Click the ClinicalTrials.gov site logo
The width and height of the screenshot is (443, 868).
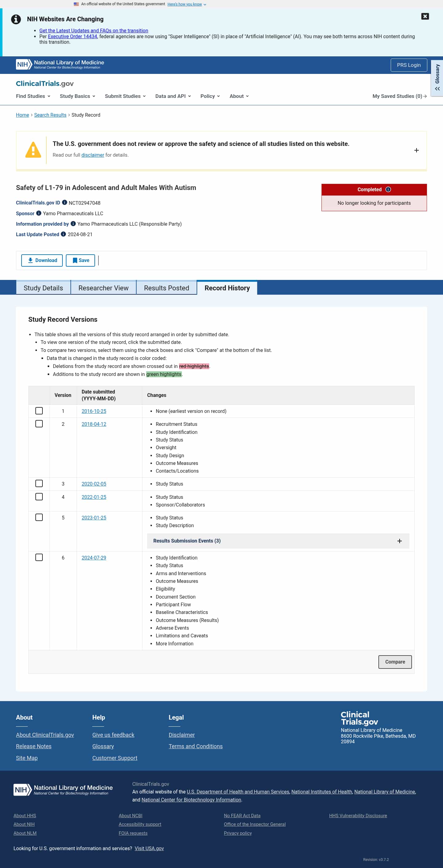pos(45,83)
